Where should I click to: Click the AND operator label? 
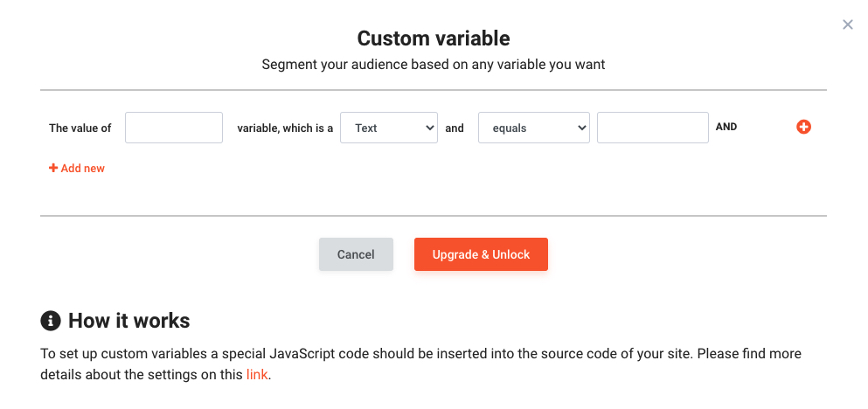[726, 127]
